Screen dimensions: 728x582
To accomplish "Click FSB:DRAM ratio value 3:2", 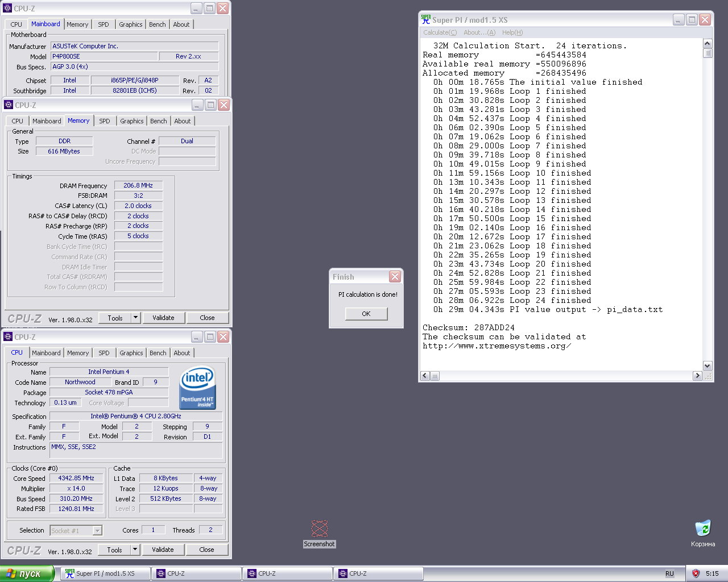I will [x=138, y=196].
